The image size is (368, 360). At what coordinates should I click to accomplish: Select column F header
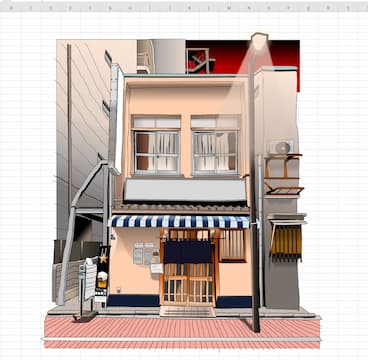[90, 7]
